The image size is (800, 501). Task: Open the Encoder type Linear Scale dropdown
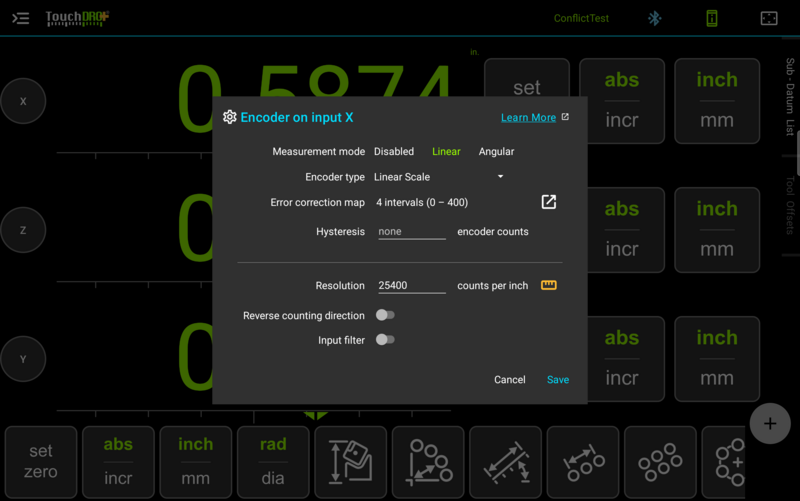tap(439, 177)
